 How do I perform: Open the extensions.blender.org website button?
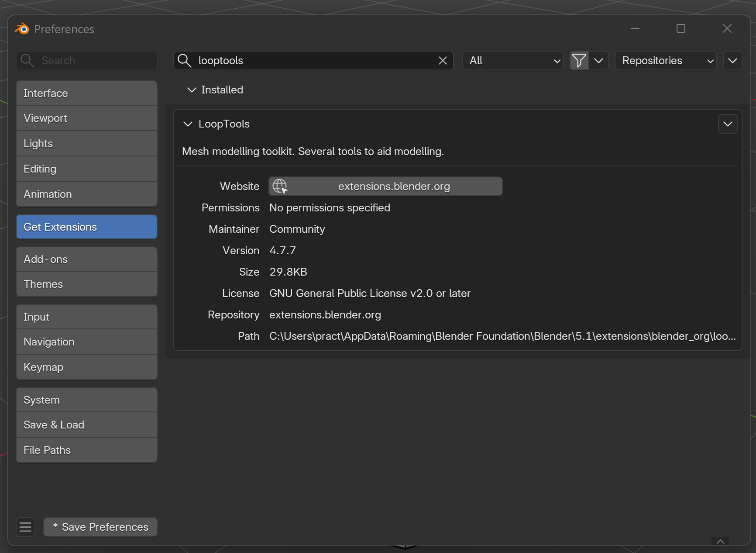(385, 187)
